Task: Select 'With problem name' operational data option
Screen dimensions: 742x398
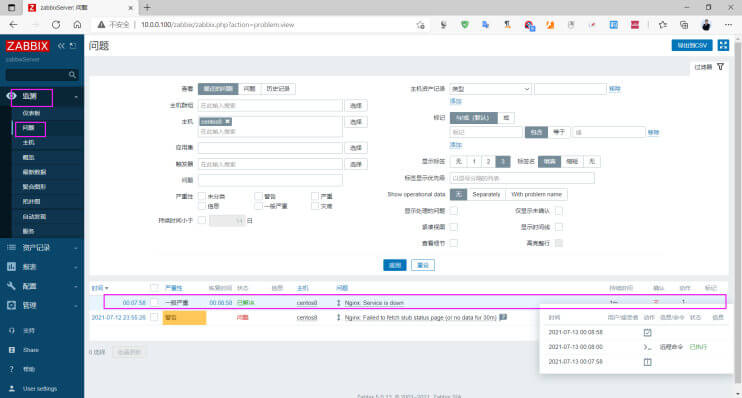Action: pyautogui.click(x=536, y=195)
